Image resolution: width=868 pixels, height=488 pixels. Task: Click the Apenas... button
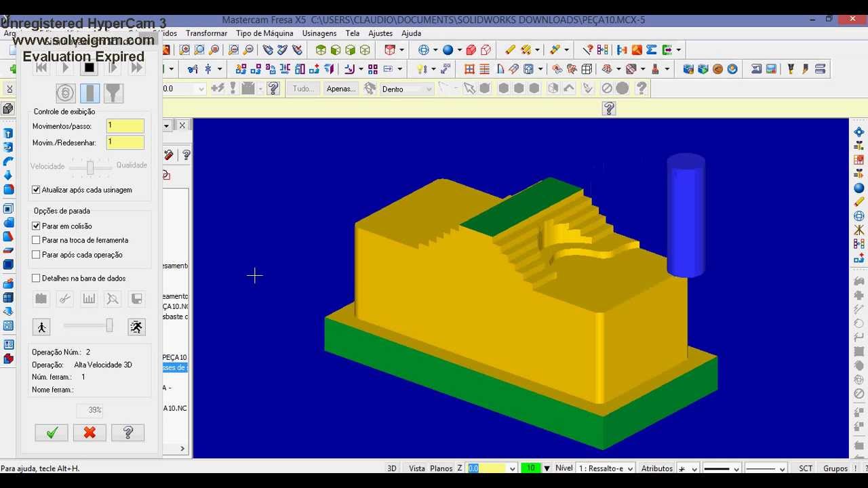click(x=340, y=89)
